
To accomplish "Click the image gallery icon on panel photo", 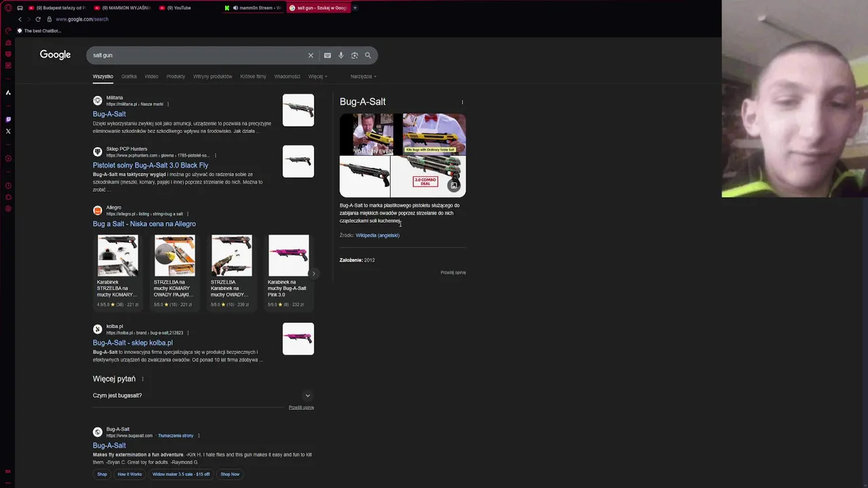I will pyautogui.click(x=454, y=185).
